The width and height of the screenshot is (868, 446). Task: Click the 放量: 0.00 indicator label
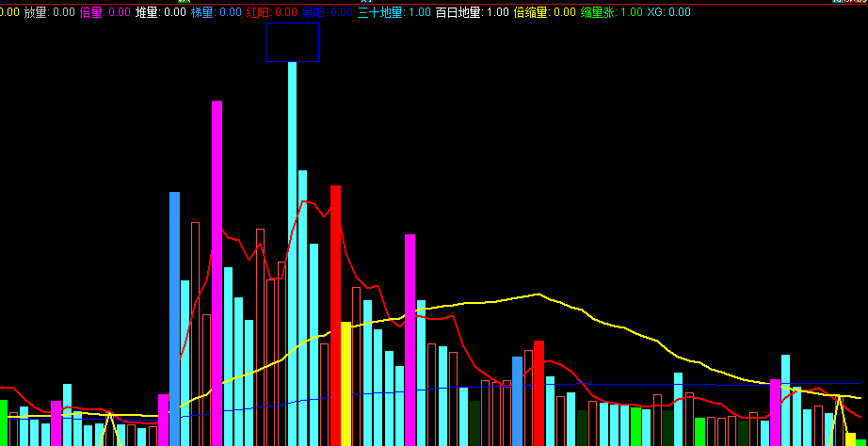click(x=49, y=12)
